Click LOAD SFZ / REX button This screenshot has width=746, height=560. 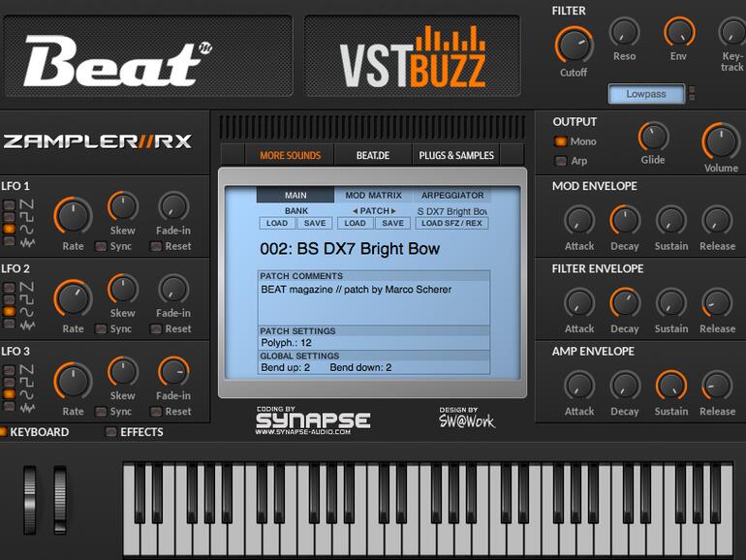pos(451,223)
